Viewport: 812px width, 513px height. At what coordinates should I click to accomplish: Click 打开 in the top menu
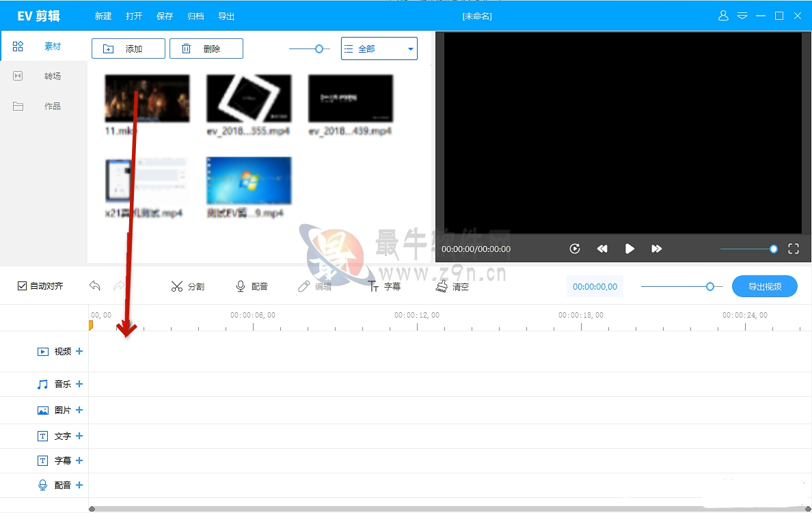coord(133,16)
